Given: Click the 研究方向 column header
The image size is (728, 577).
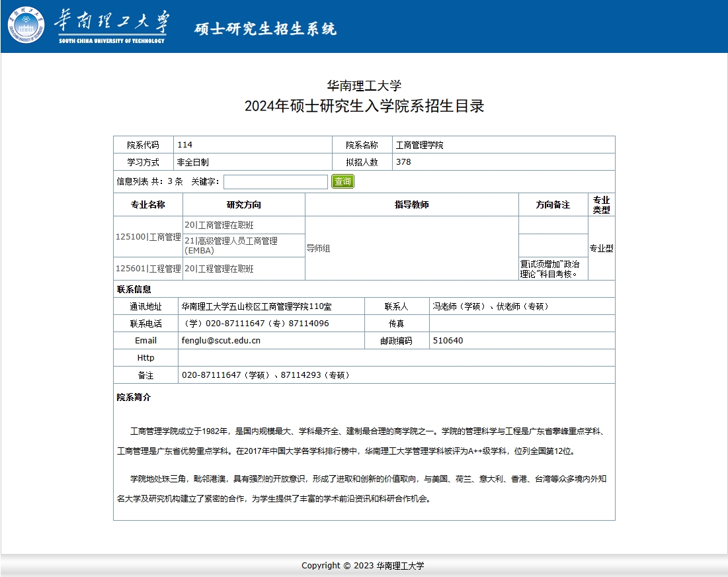Looking at the screenshot, I should (x=243, y=204).
